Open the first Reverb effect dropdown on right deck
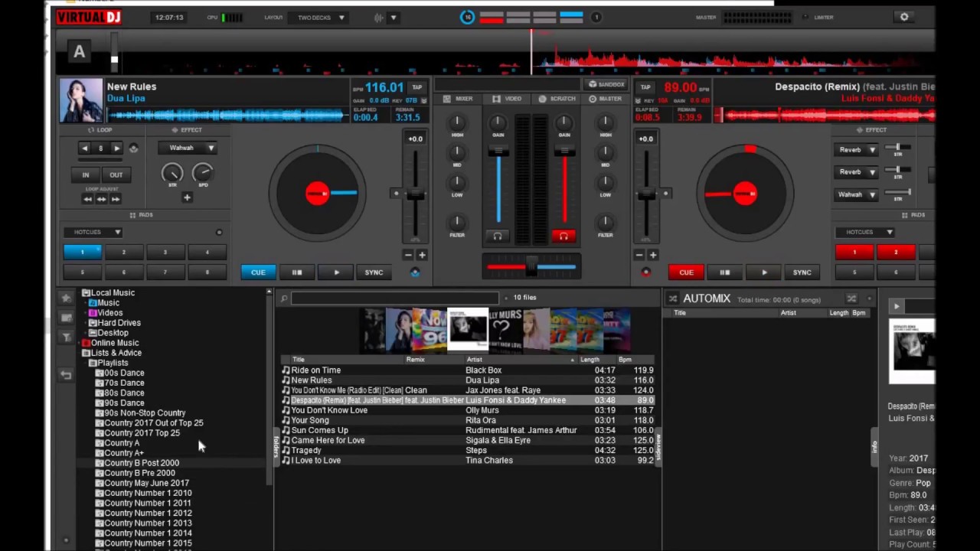This screenshot has height=551, width=980. 856,150
